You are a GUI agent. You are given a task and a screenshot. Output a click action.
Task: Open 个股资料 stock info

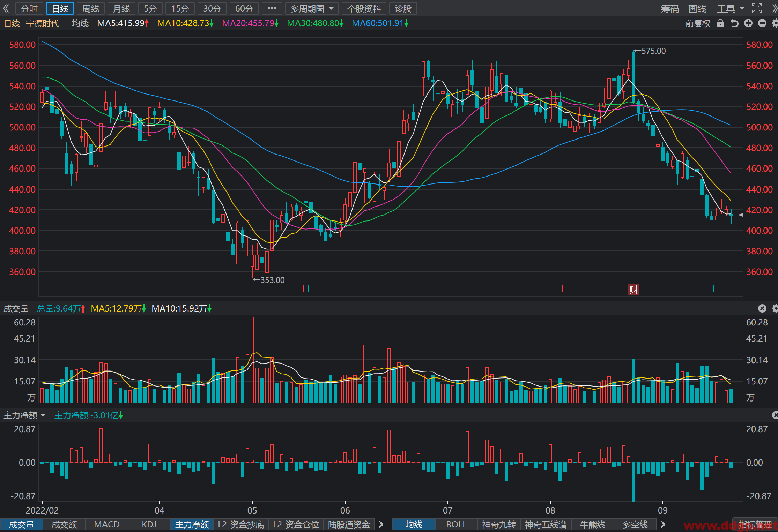tap(364, 8)
